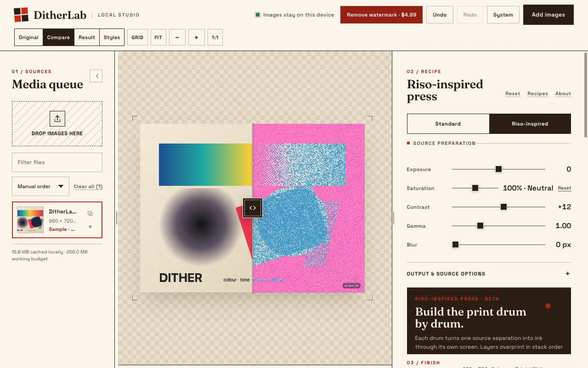588x368 pixels.
Task: Remove the sample image from the queue
Action: (x=90, y=226)
